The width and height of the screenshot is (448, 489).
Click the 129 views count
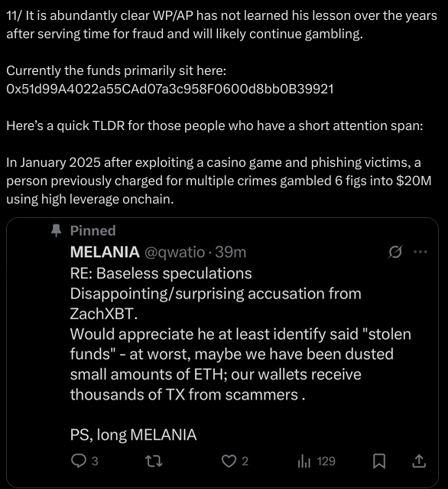[x=326, y=461]
